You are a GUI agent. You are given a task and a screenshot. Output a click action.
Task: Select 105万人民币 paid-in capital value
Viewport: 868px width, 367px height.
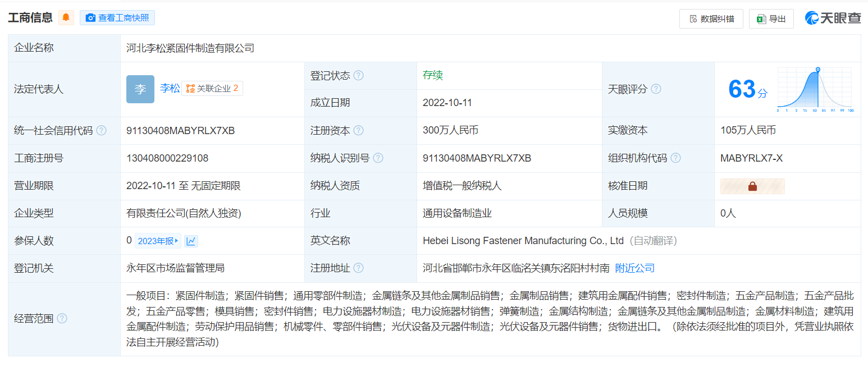click(748, 131)
